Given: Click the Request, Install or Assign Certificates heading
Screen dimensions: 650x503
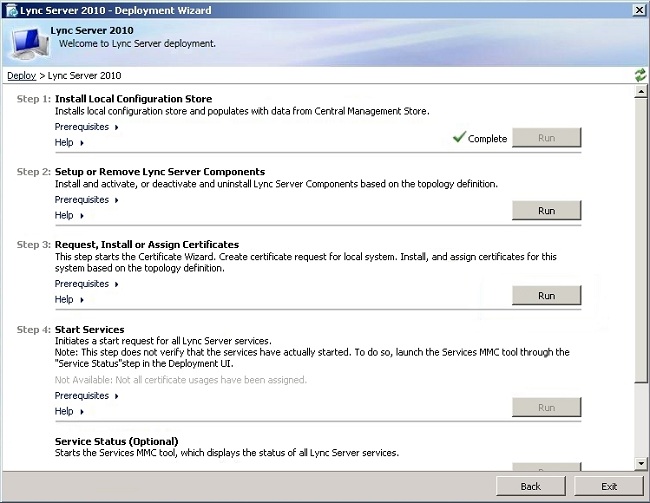Looking at the screenshot, I should click(147, 245).
